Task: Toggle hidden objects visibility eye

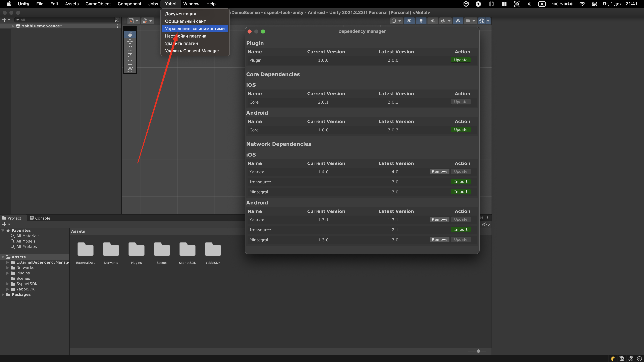Action: pos(458,21)
